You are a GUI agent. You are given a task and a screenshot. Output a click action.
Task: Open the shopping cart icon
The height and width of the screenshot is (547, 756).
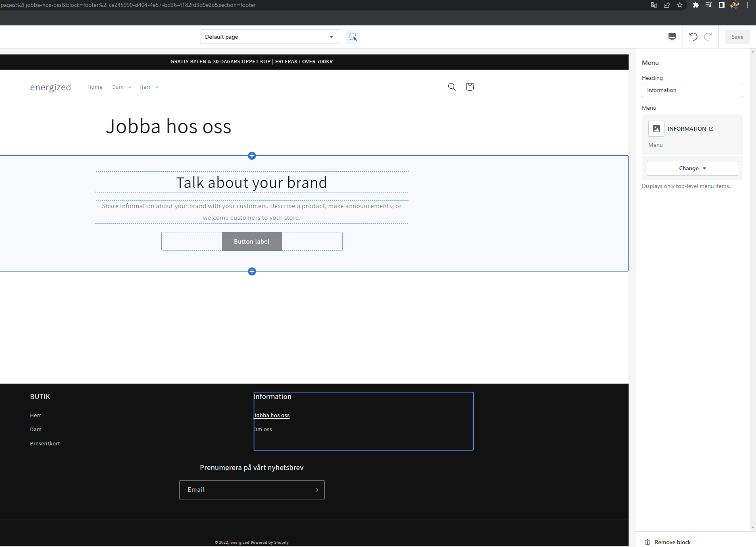pos(470,87)
